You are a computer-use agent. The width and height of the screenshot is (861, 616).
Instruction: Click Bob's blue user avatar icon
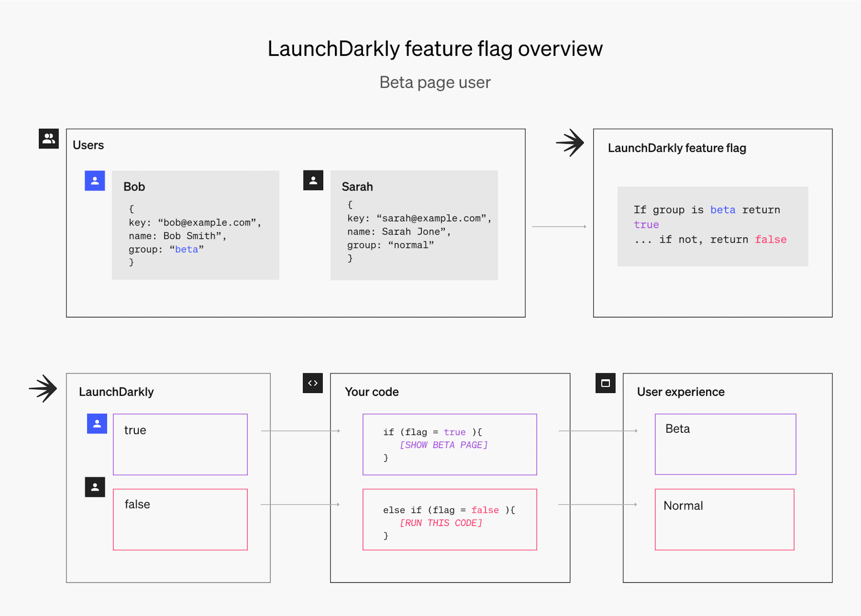coord(95,180)
